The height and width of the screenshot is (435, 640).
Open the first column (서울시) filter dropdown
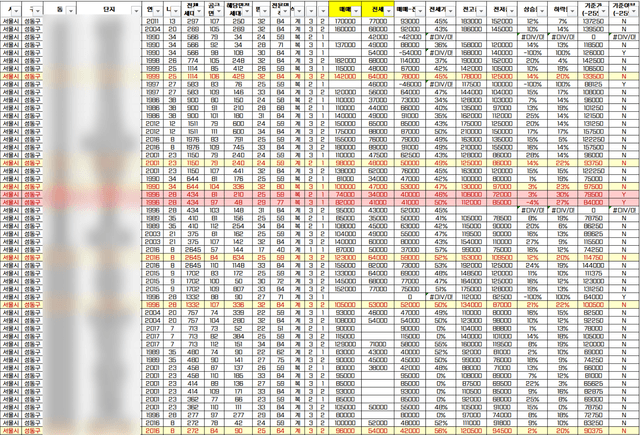click(16, 11)
